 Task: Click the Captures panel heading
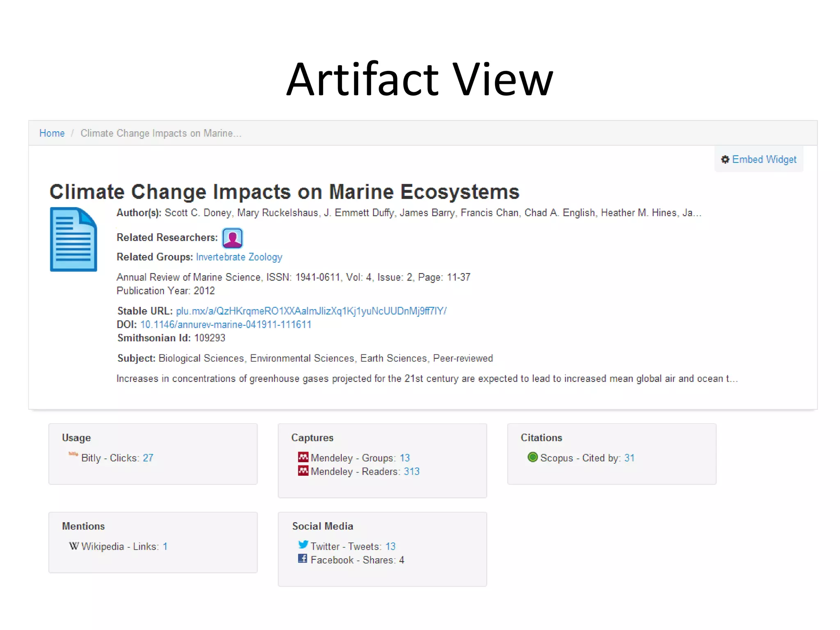313,438
